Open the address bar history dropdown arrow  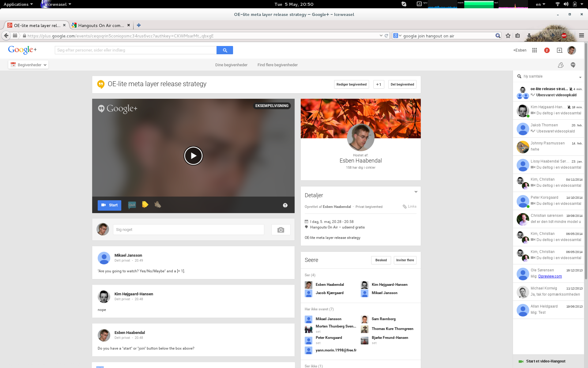pos(381,36)
